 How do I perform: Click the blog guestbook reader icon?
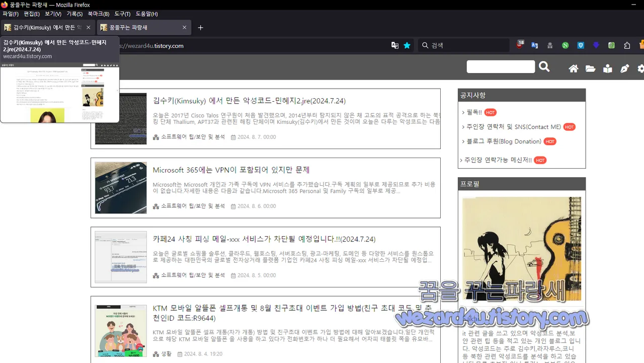608,68
